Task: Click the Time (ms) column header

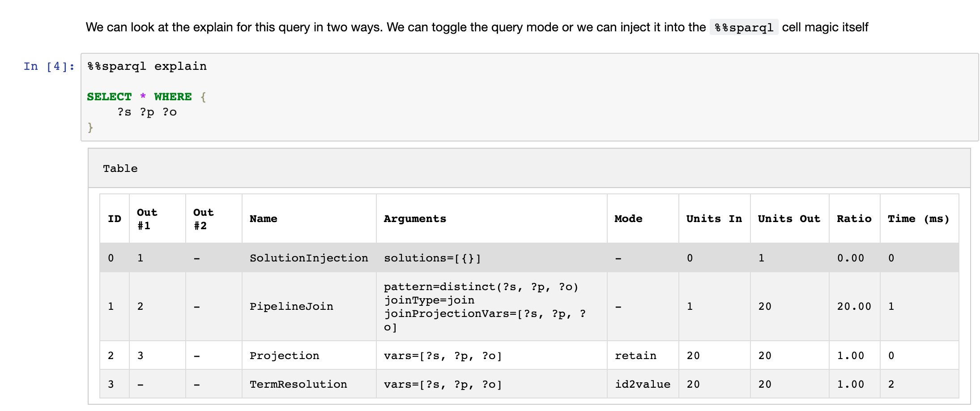Action: tap(918, 219)
